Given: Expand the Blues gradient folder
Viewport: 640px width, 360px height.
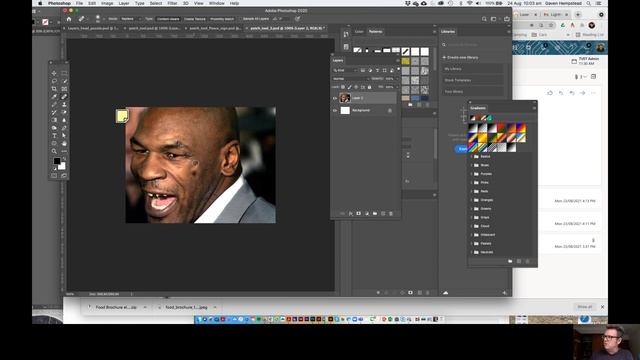Looking at the screenshot, I should [x=472, y=165].
